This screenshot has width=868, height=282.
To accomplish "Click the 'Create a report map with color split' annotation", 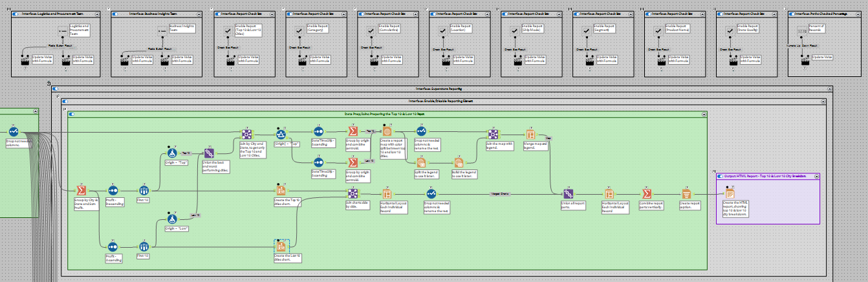I will pyautogui.click(x=392, y=149).
